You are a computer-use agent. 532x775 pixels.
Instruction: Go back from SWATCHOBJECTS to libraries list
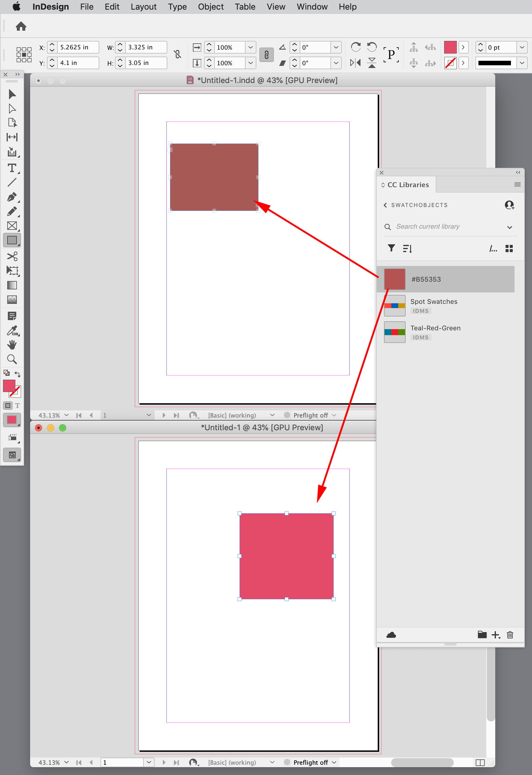pos(385,205)
